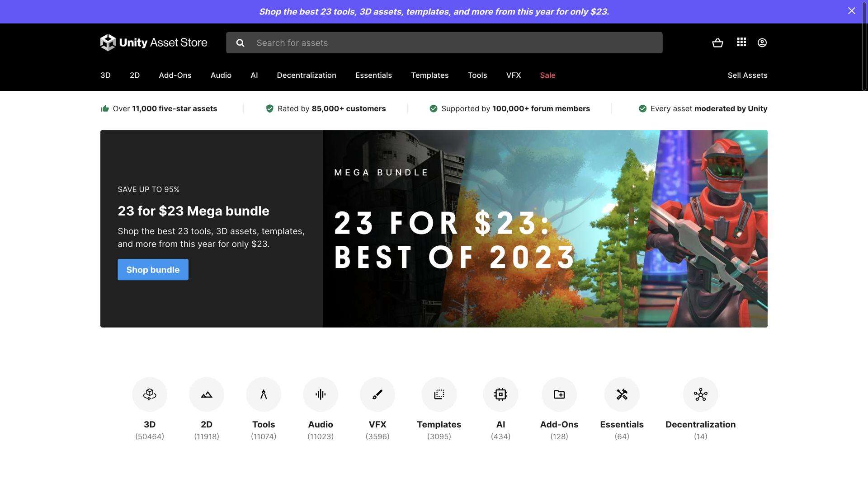
Task: Open the Decentralization network icon
Action: 700,394
